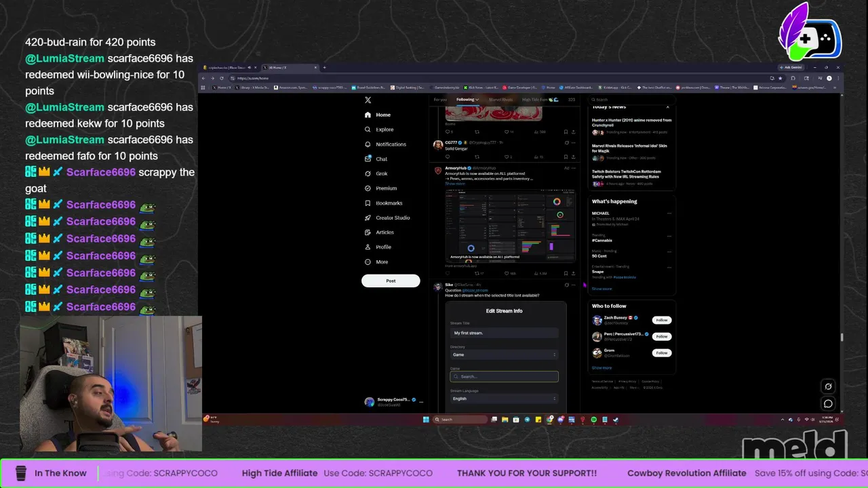
Task: Open Creator Studio in the sidebar
Action: pos(387,218)
